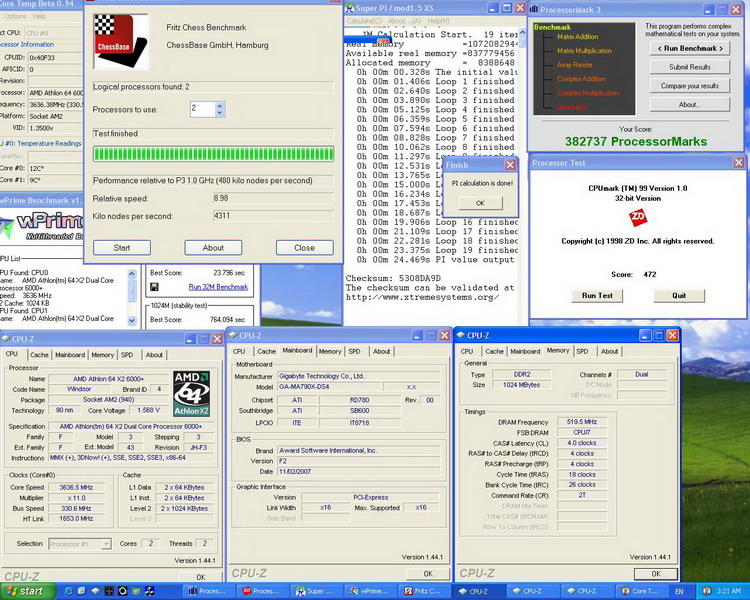Open the Options menu in Core Temp
Viewport: 750px width, 600px height.
coord(15,16)
